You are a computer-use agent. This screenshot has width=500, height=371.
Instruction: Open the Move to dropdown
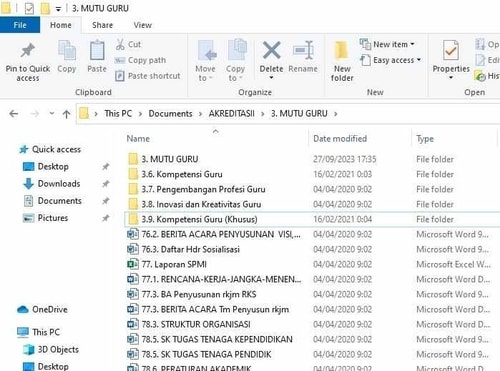coord(205,61)
